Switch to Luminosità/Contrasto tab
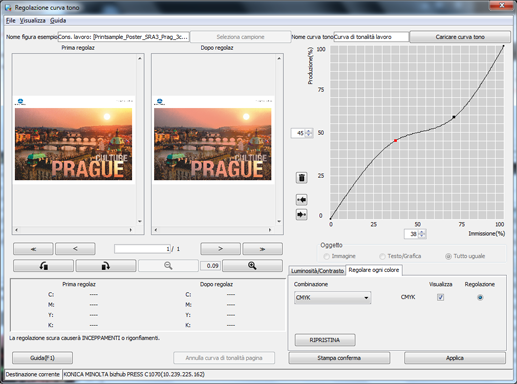Screen dimensions: 517x384 pyautogui.click(x=317, y=271)
